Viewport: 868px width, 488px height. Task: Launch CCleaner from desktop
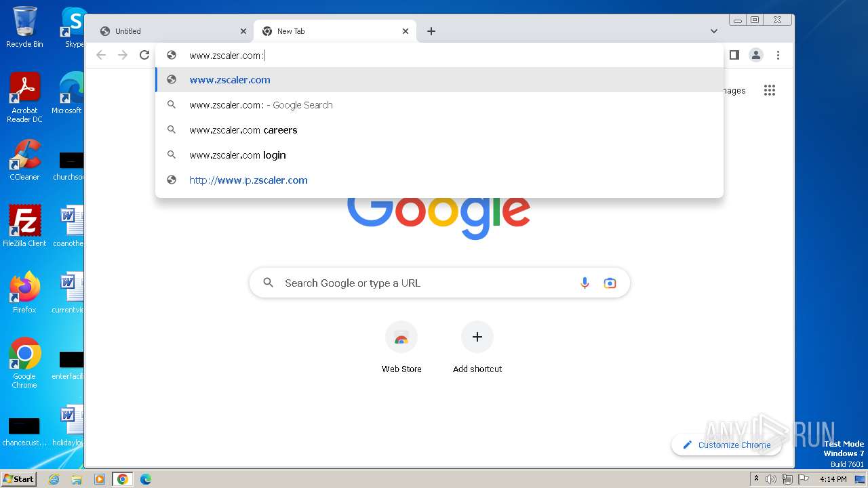24,160
